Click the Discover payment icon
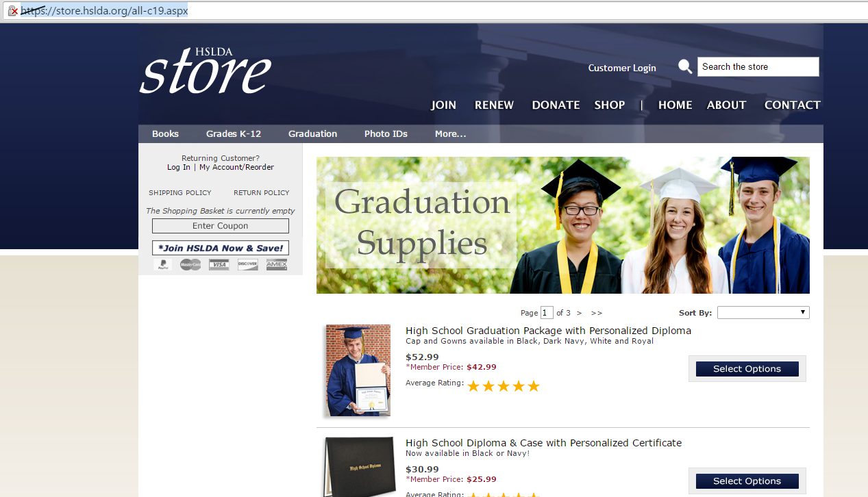The width and height of the screenshot is (868, 497). tap(248, 265)
